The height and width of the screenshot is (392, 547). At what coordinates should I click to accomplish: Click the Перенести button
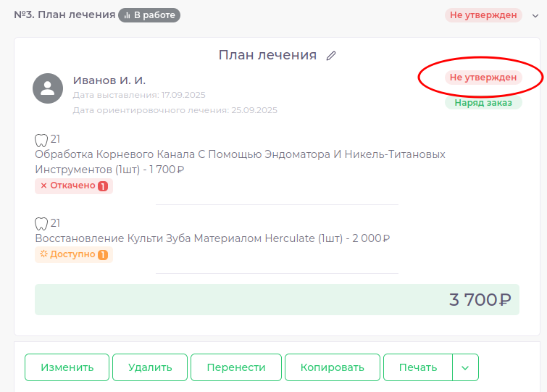point(236,367)
